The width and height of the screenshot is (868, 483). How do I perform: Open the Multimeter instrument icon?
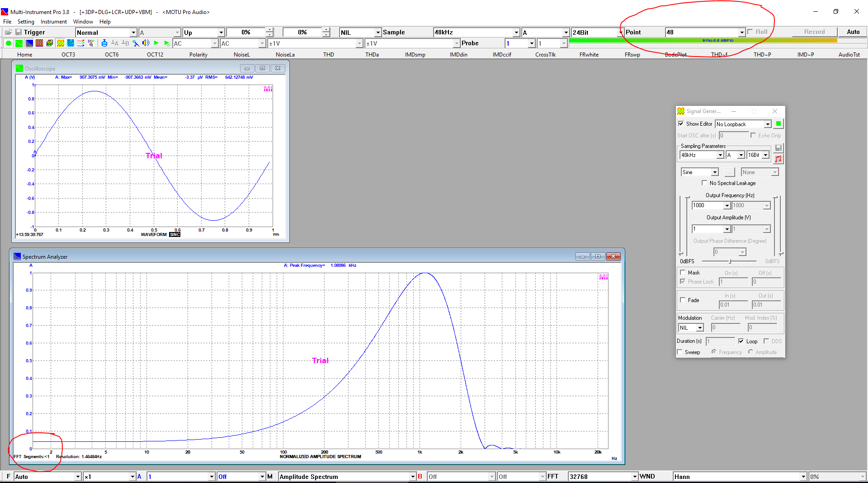(x=39, y=43)
